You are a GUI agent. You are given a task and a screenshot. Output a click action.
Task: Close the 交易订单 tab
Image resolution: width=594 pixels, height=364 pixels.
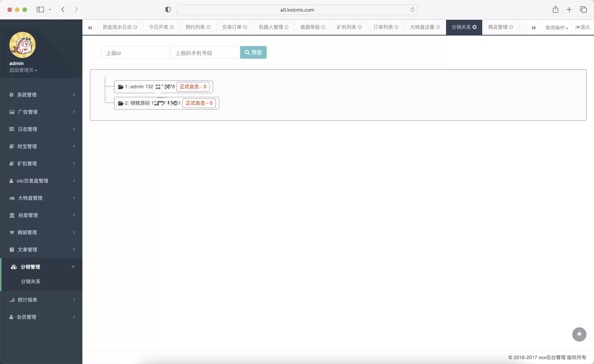coord(245,27)
